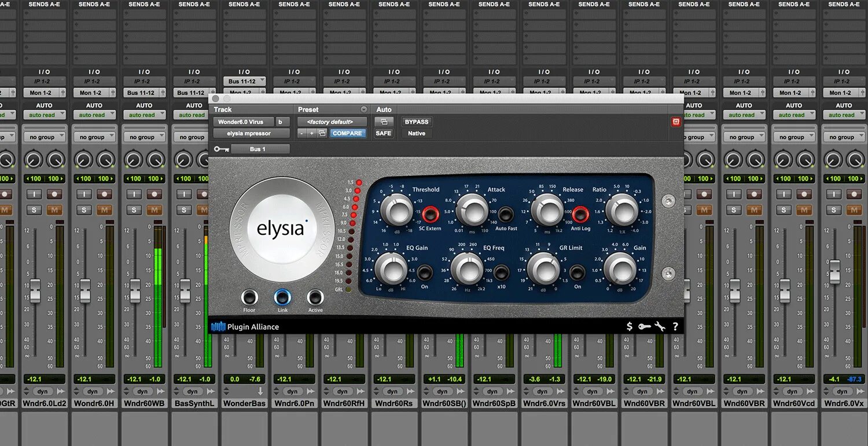Open automation enable window icon under Auto
The height and width of the screenshot is (446, 868).
point(383,122)
